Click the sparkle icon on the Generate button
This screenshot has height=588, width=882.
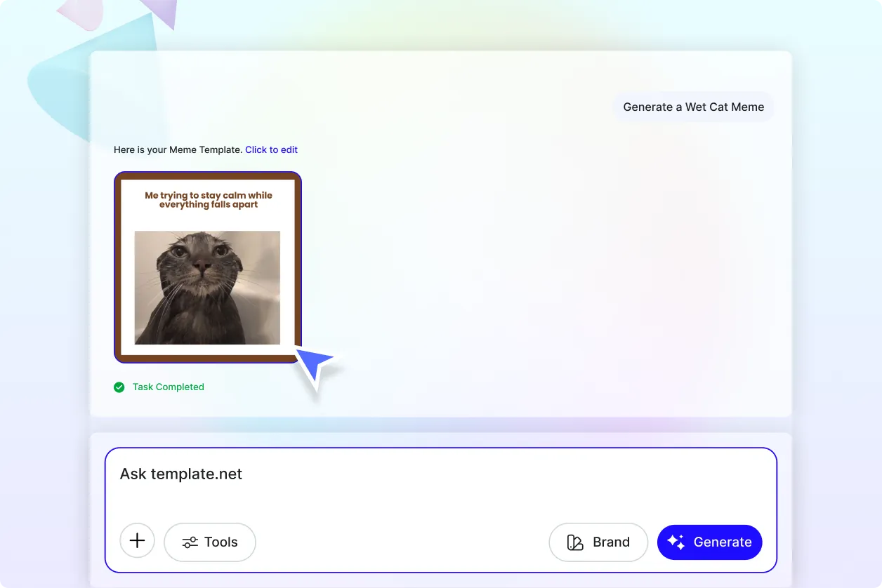[x=676, y=542]
